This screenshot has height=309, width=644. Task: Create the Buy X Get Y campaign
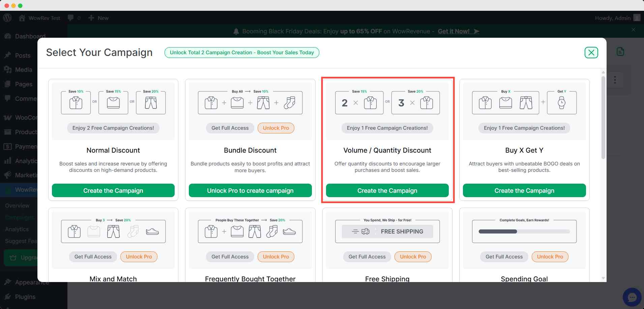click(524, 190)
